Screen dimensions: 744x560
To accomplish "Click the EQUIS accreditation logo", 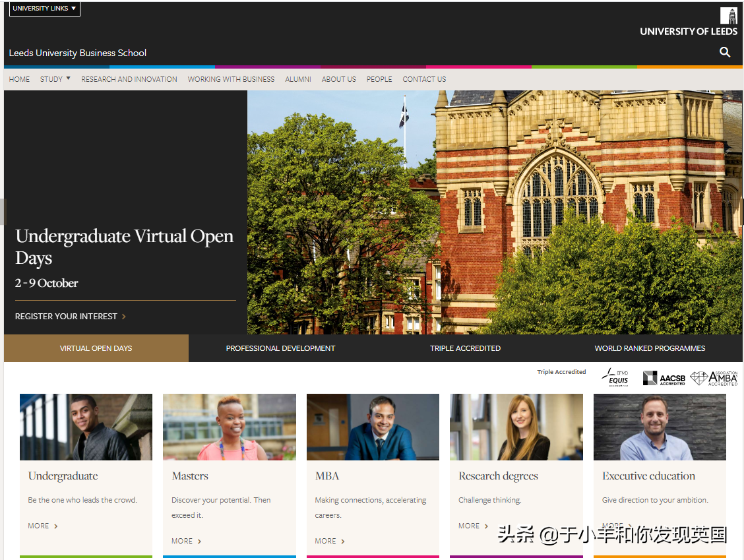I will coord(616,378).
